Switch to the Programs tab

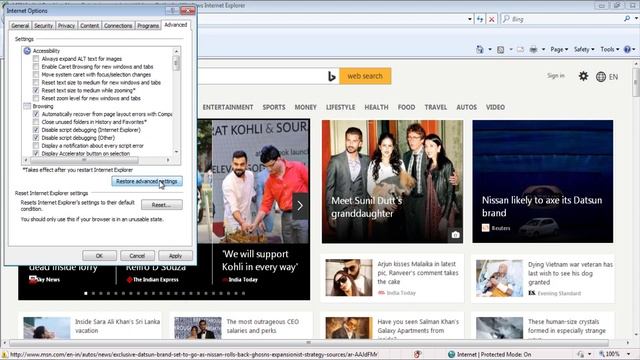[148, 25]
